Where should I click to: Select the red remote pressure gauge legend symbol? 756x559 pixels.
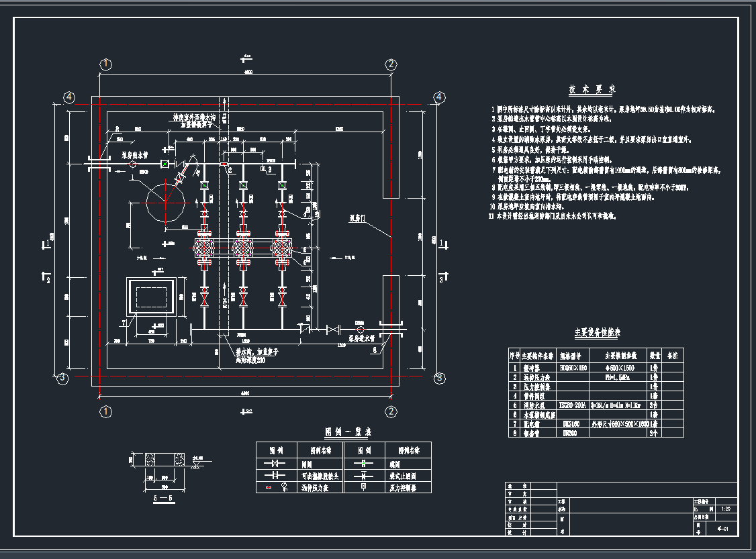269,488
